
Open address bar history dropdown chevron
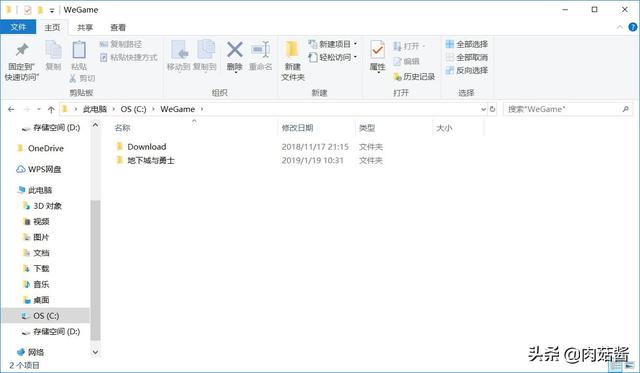click(483, 109)
